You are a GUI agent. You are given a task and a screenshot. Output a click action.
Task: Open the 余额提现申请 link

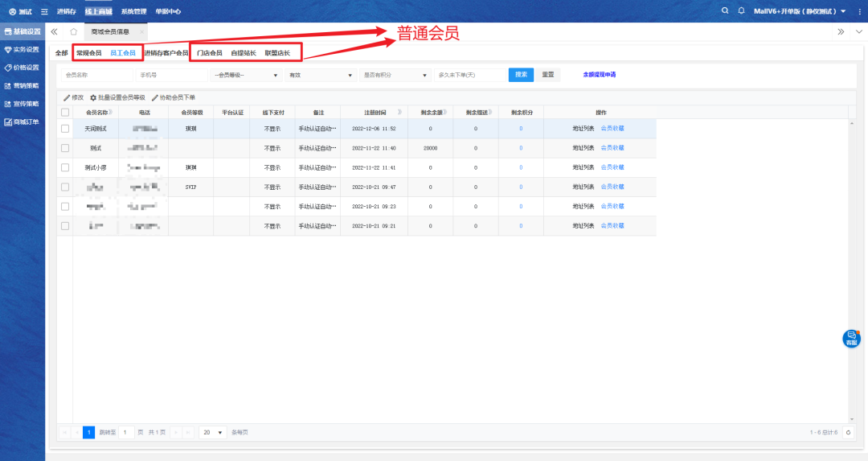point(599,75)
